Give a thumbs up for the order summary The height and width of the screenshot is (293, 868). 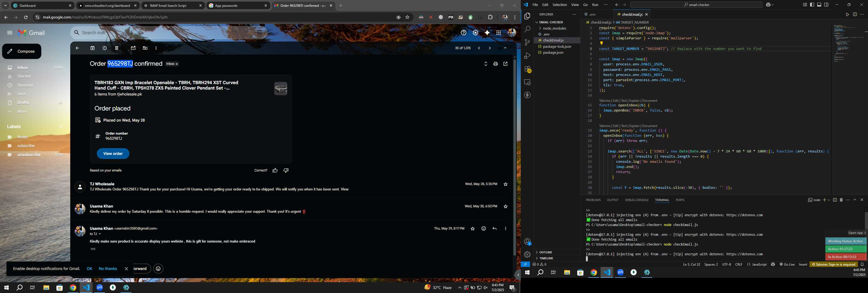click(275, 171)
